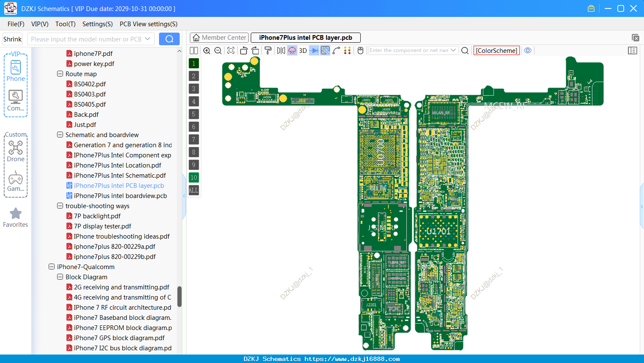Select the Game console category in sidebar
Image resolution: width=644 pixels, height=363 pixels.
(x=16, y=181)
